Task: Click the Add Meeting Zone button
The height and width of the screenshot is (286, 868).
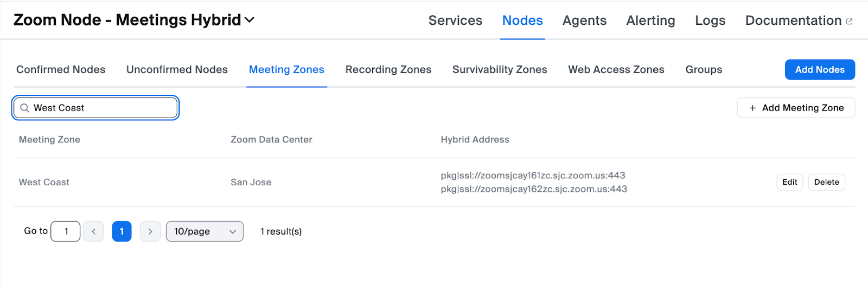Action: coord(796,108)
